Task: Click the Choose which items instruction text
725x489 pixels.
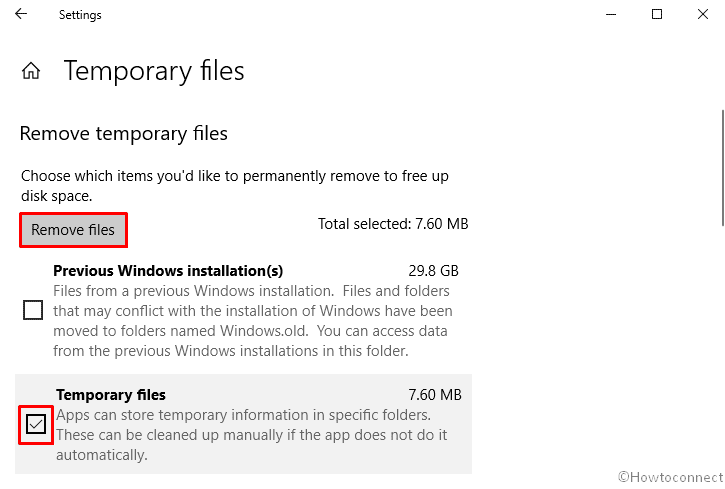Action: click(x=235, y=186)
